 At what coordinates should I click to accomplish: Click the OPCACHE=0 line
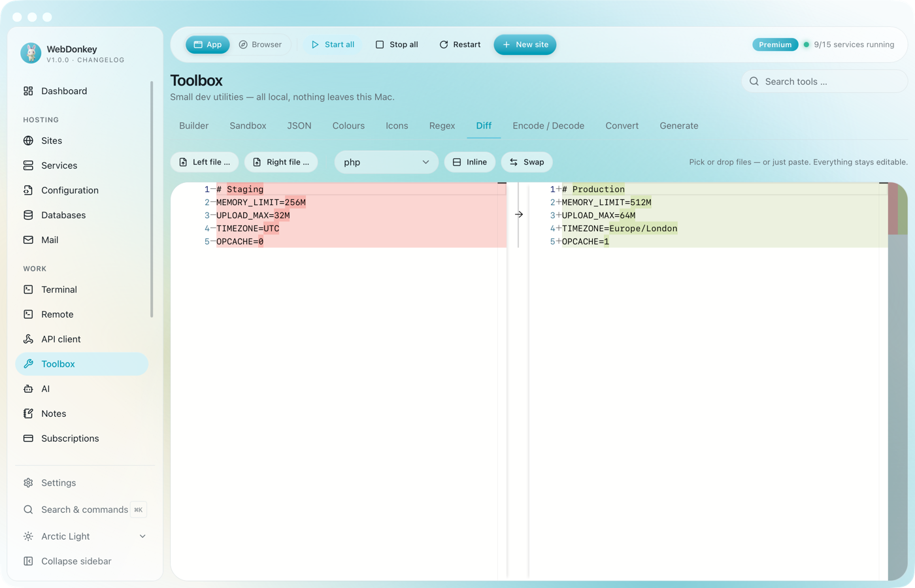(240, 242)
